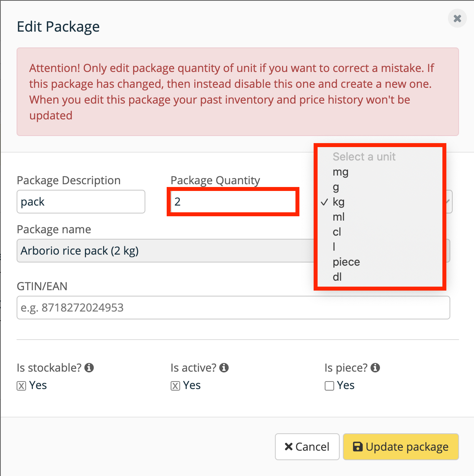Focus the Package Quantity field

pyautogui.click(x=233, y=202)
